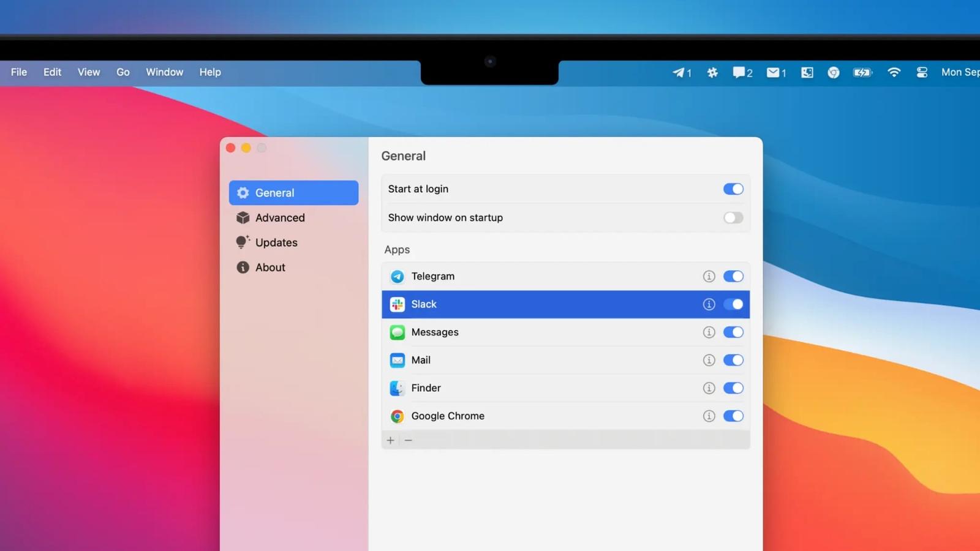Select the Mail row label
This screenshot has height=551, width=980.
coord(421,360)
